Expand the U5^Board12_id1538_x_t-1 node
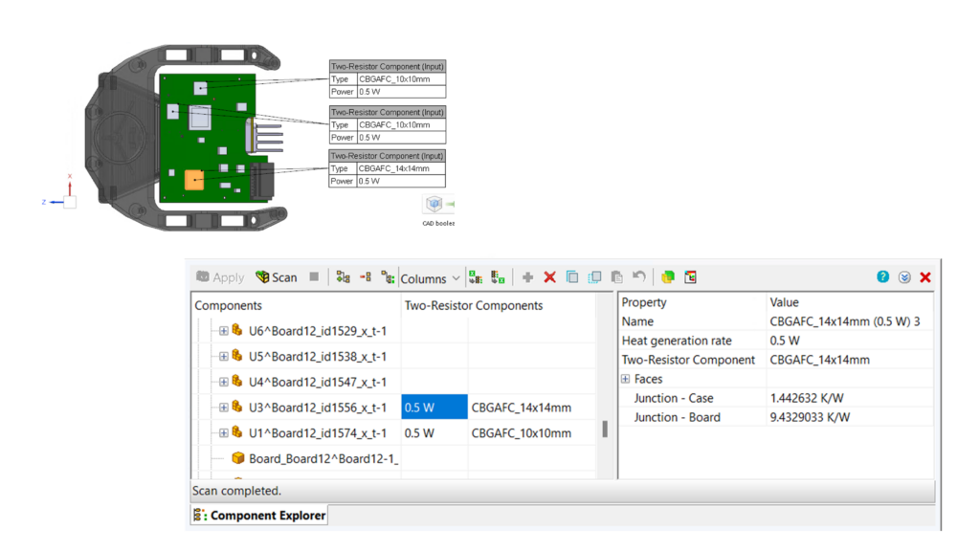This screenshot has width=980, height=551. [223, 357]
